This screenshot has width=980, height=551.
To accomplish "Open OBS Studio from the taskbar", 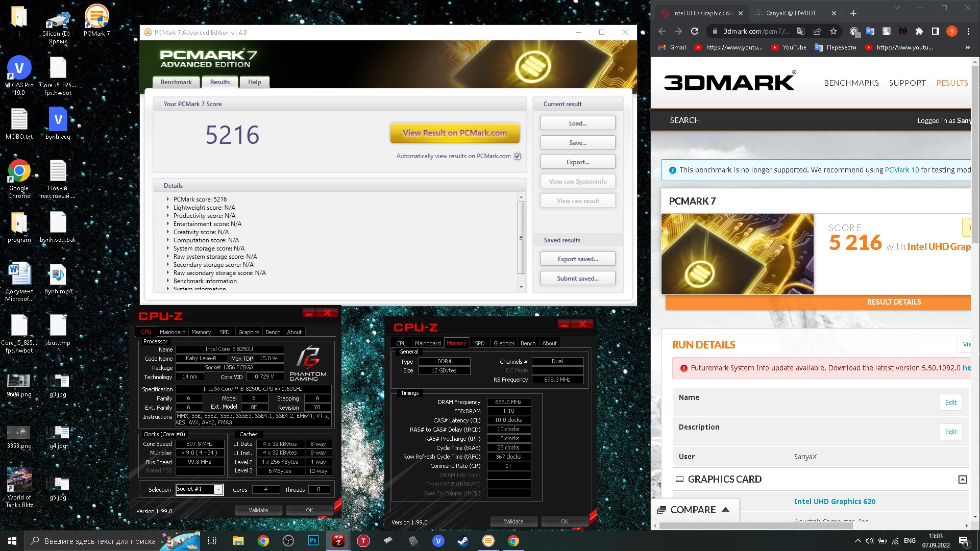I will (288, 541).
